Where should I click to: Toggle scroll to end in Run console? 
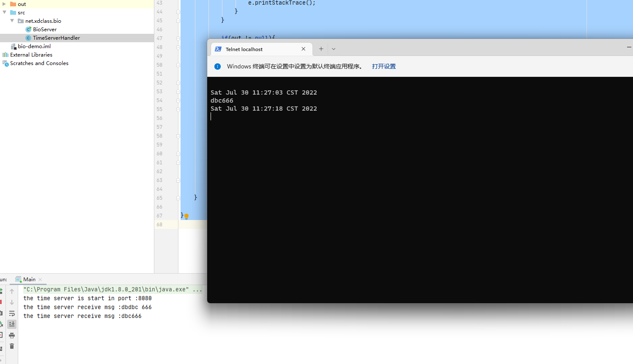(12, 324)
